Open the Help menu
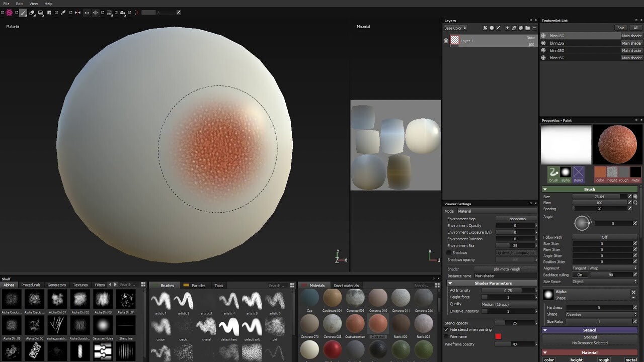 tap(48, 4)
